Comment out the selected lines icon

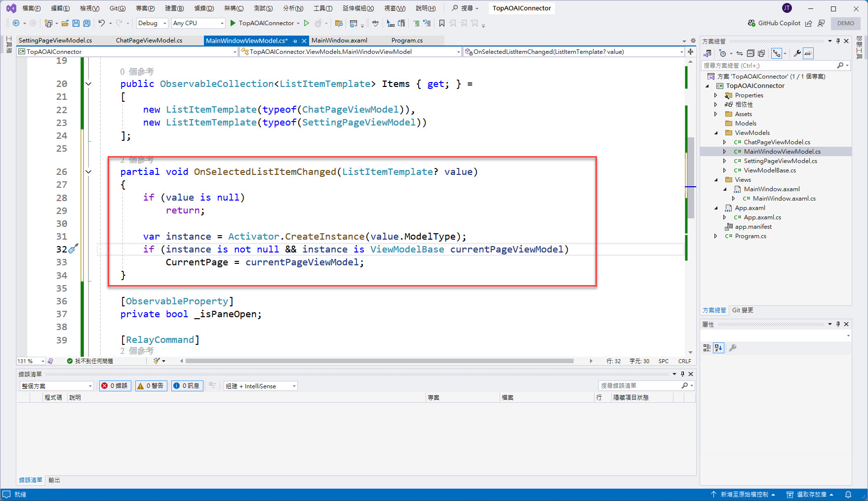(416, 23)
